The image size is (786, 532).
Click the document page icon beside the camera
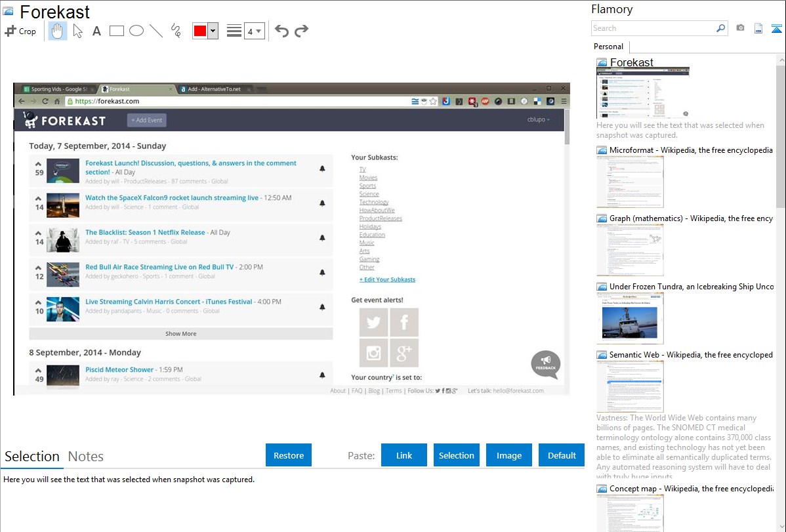(x=758, y=28)
